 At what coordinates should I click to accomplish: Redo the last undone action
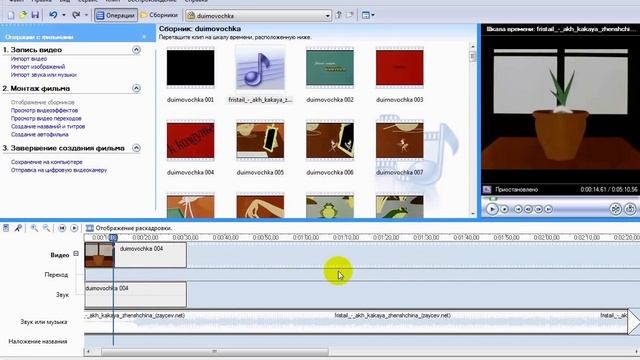76,15
